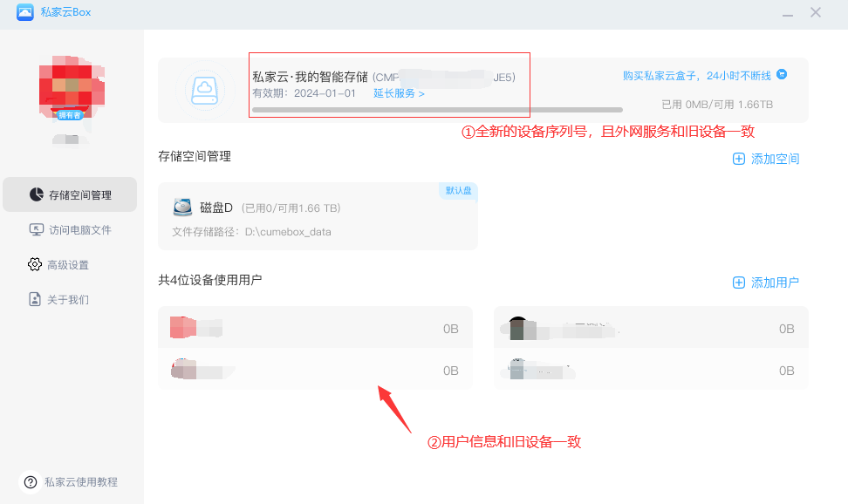Click the 私家云·我的智能存储 device title
The width and height of the screenshot is (848, 504).
[310, 77]
